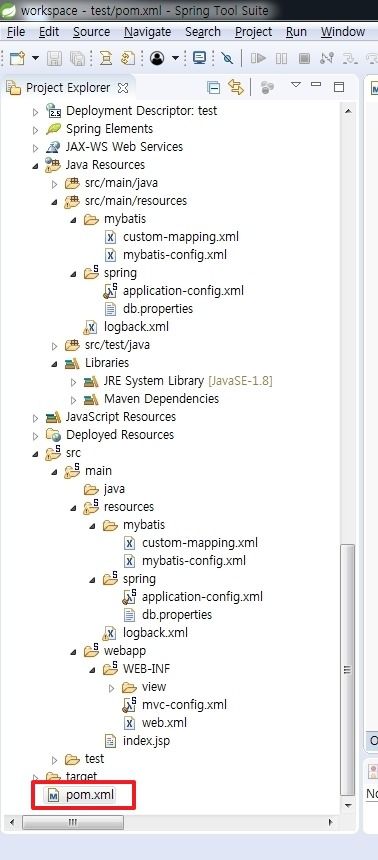
Task: Collapse the webapp folder
Action: click(x=74, y=652)
